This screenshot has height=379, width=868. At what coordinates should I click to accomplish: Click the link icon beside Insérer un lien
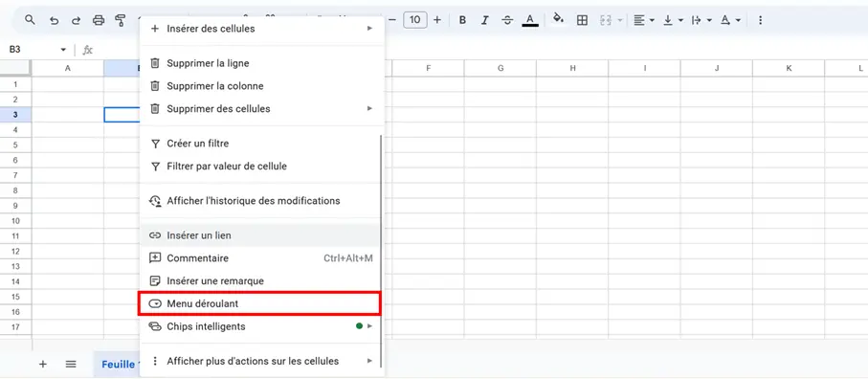point(155,235)
